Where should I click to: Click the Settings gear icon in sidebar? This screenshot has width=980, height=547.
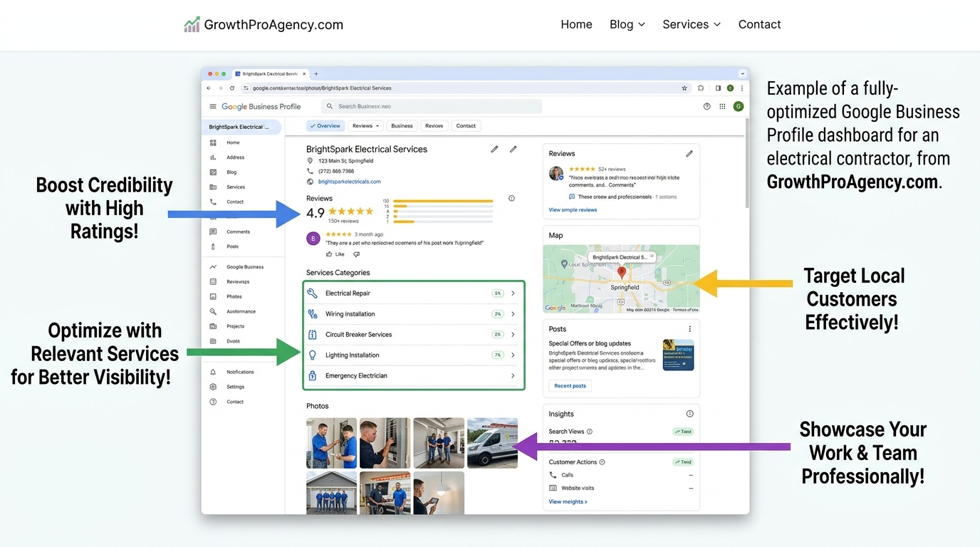coord(213,387)
